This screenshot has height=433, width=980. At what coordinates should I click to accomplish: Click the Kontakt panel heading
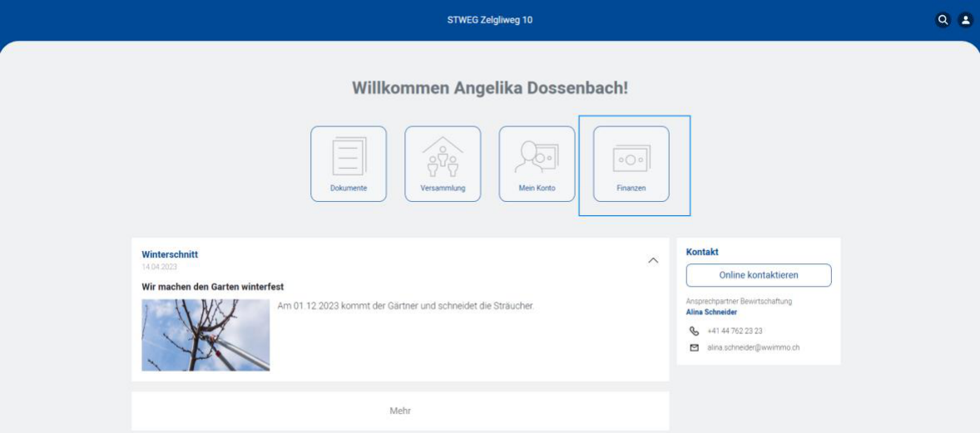(x=702, y=252)
